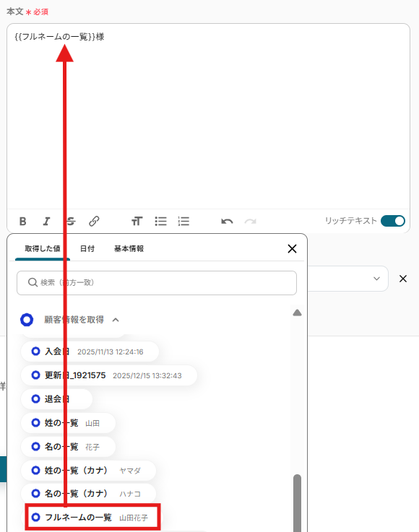Select the 姓の一覧 山田 chip

click(x=68, y=423)
